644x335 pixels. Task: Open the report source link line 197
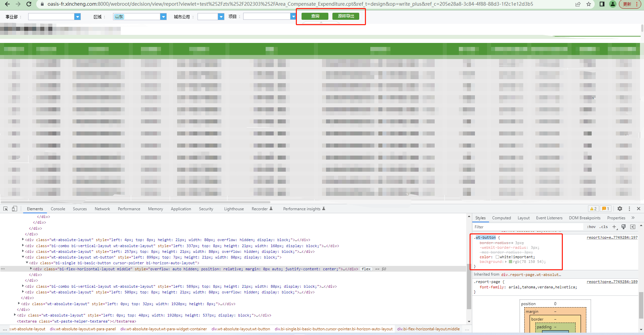click(612, 237)
